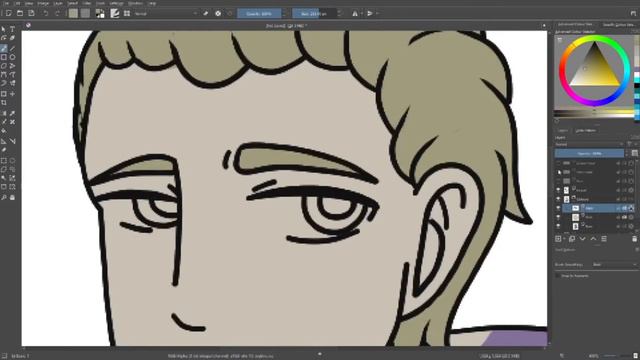Click the brush Size slider in toolbar

(x=314, y=13)
